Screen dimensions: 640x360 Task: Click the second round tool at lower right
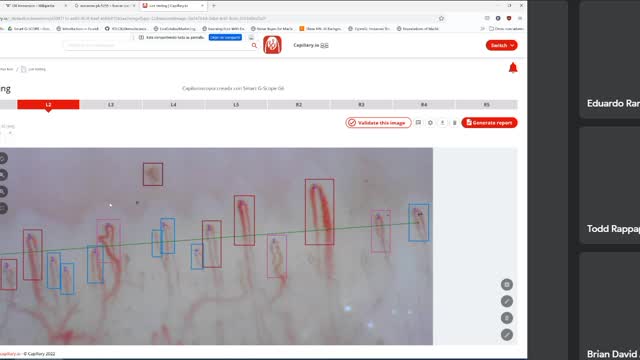point(507,301)
